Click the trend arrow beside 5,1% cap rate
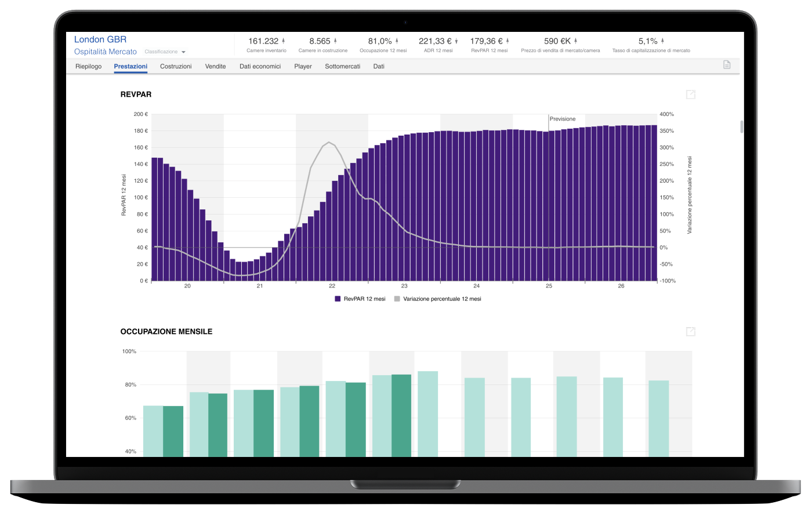Viewport: 812px width, 519px height. click(662, 41)
